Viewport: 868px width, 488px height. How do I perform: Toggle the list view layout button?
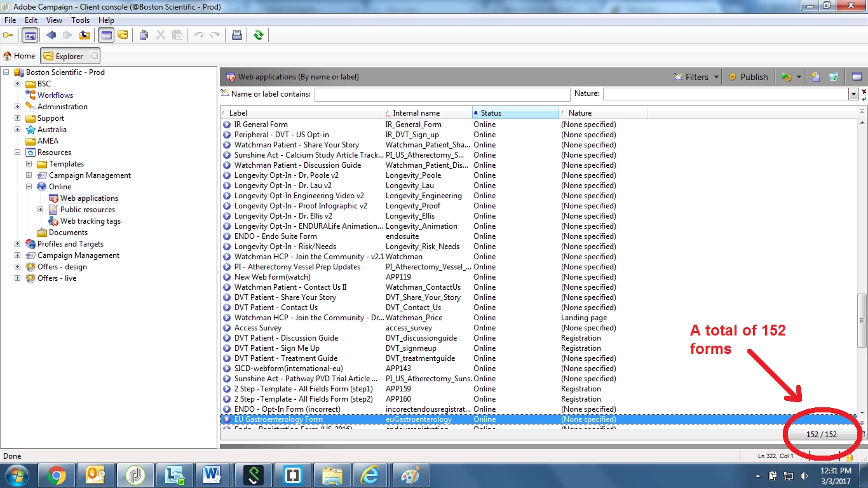point(106,36)
